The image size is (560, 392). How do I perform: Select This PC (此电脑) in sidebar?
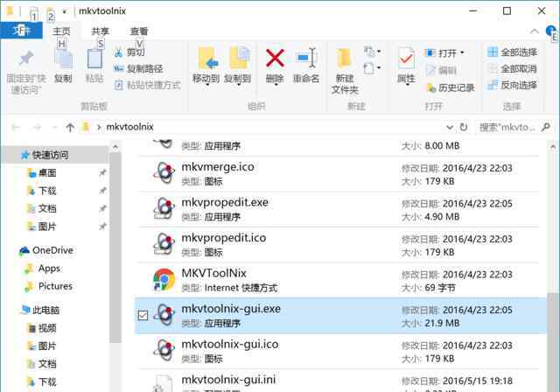click(40, 310)
